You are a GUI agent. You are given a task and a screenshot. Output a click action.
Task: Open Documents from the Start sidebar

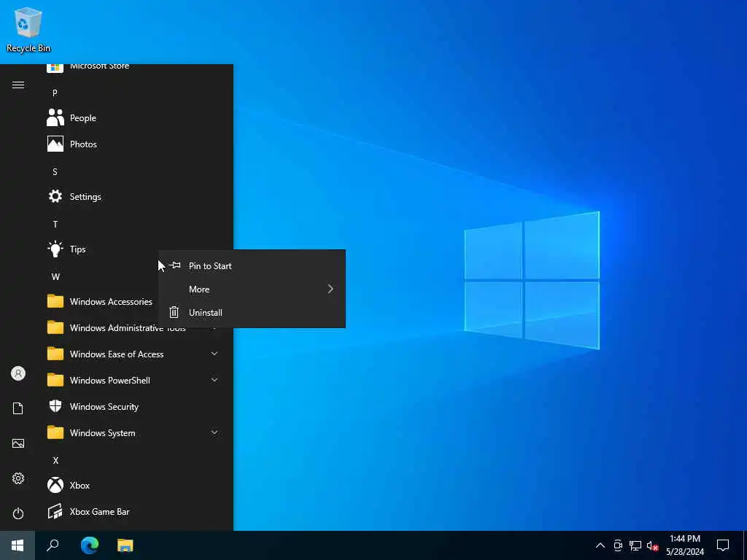point(18,408)
